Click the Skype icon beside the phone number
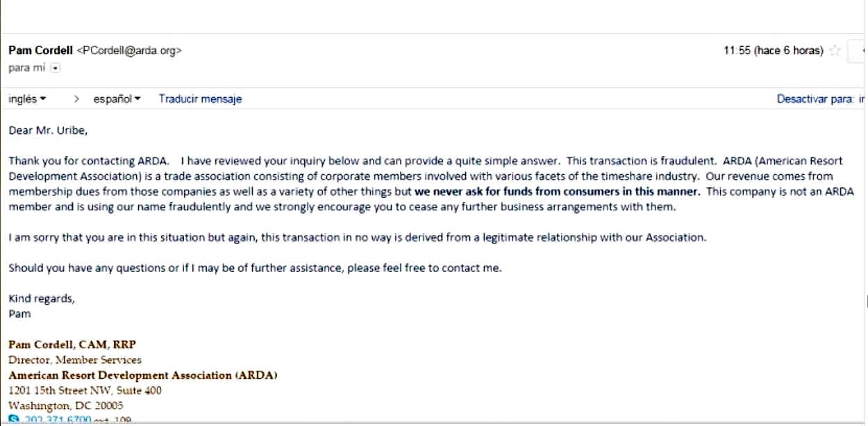868x426 pixels. [x=13, y=420]
